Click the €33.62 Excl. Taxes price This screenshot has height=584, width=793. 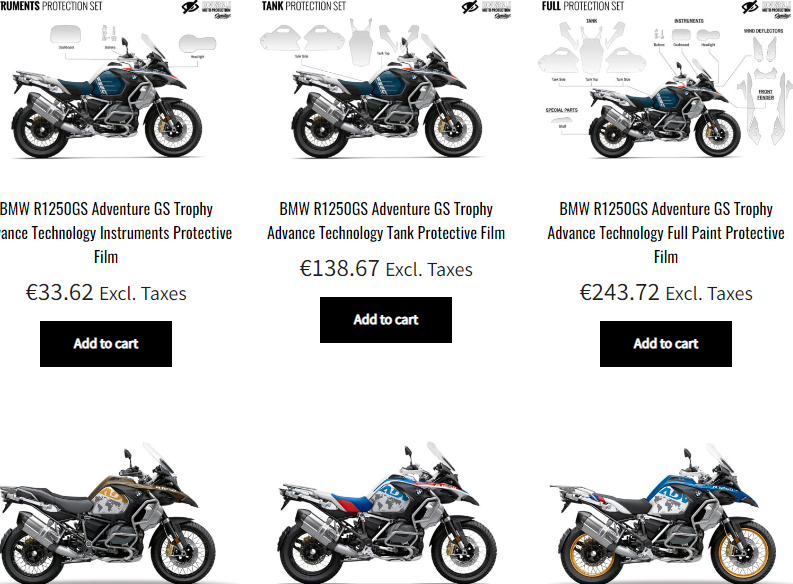(x=106, y=293)
